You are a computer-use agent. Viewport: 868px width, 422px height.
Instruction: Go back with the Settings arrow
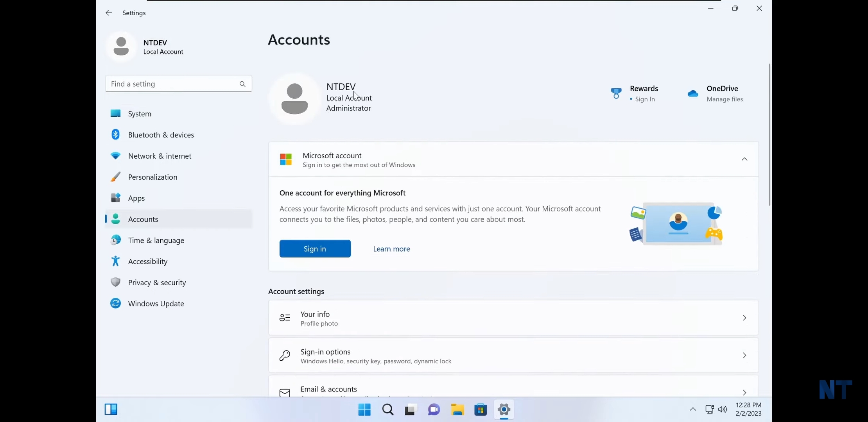pyautogui.click(x=109, y=13)
